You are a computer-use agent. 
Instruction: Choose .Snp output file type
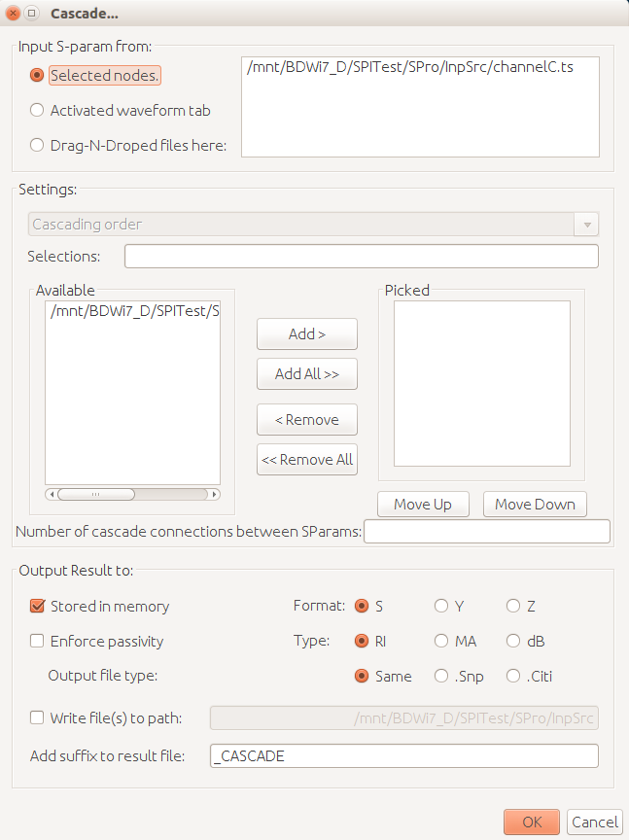coord(441,676)
